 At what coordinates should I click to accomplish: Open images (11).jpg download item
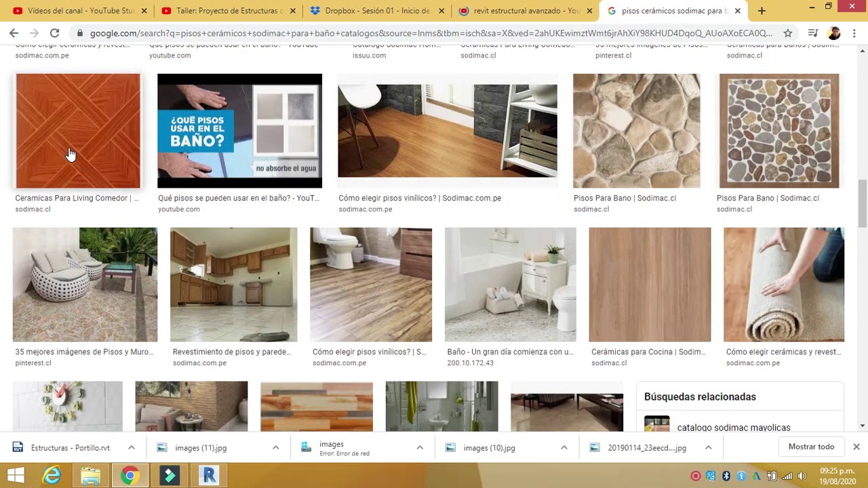point(201,447)
